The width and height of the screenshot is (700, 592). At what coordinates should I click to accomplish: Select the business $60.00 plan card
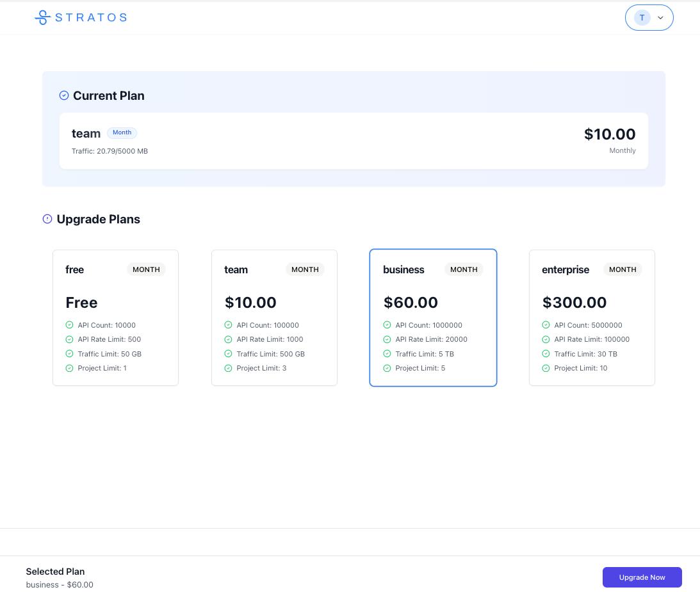point(433,317)
